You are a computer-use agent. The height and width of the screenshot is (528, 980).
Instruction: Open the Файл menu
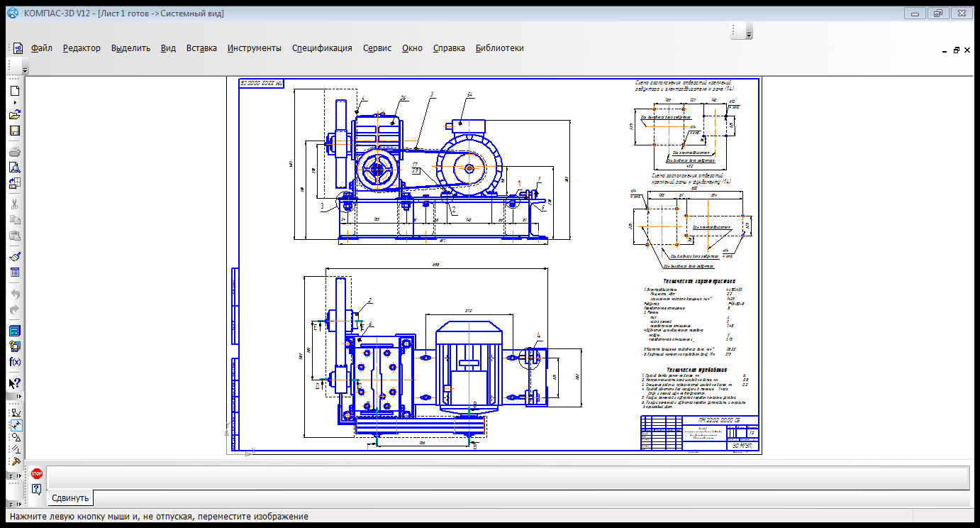pos(42,48)
